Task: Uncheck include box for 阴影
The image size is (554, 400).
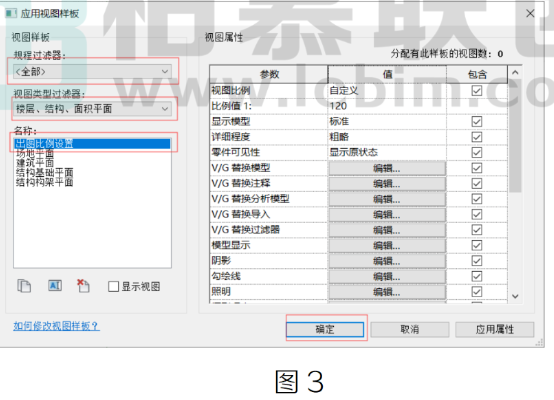Action: click(477, 261)
